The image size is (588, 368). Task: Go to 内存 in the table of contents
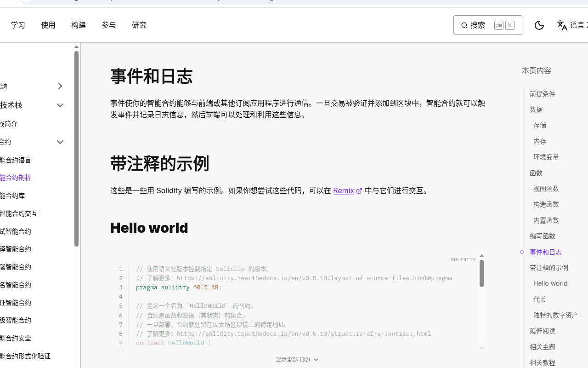pos(540,141)
